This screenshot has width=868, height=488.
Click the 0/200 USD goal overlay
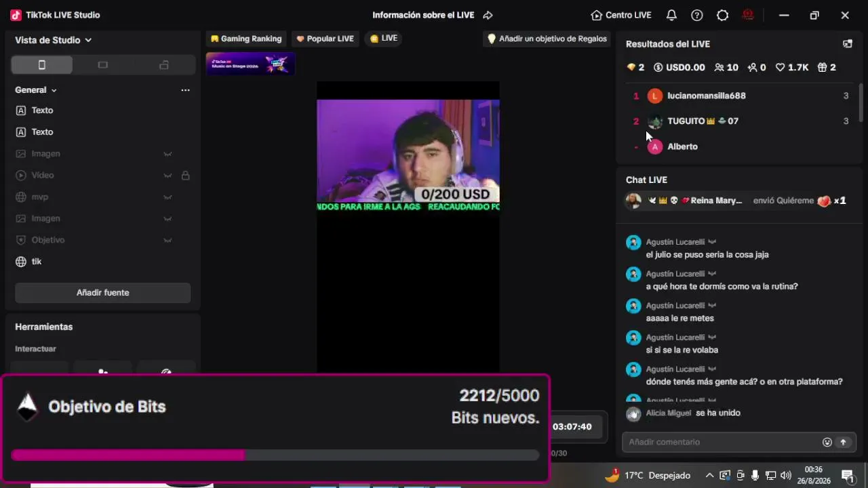[x=456, y=195]
